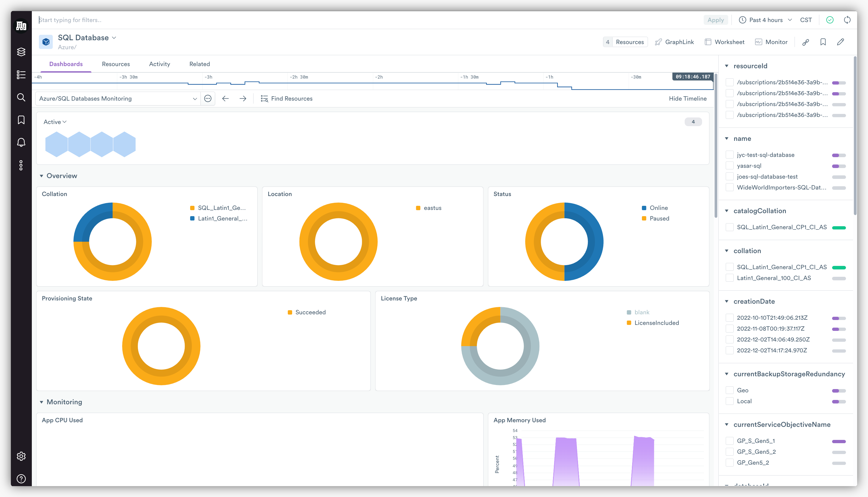
Task: Open the SQL Database title dropdown
Action: [114, 38]
